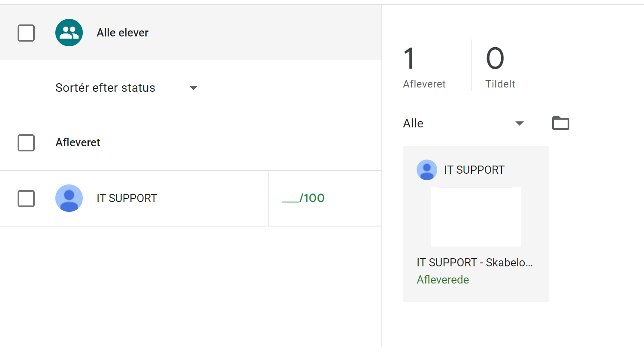Click IT SUPPORT avatar in student list

click(x=69, y=198)
